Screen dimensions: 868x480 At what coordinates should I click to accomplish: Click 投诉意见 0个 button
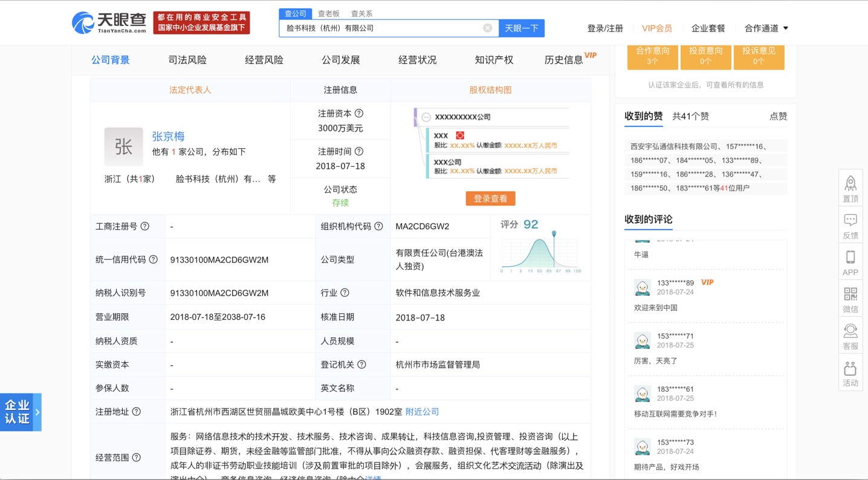click(759, 56)
